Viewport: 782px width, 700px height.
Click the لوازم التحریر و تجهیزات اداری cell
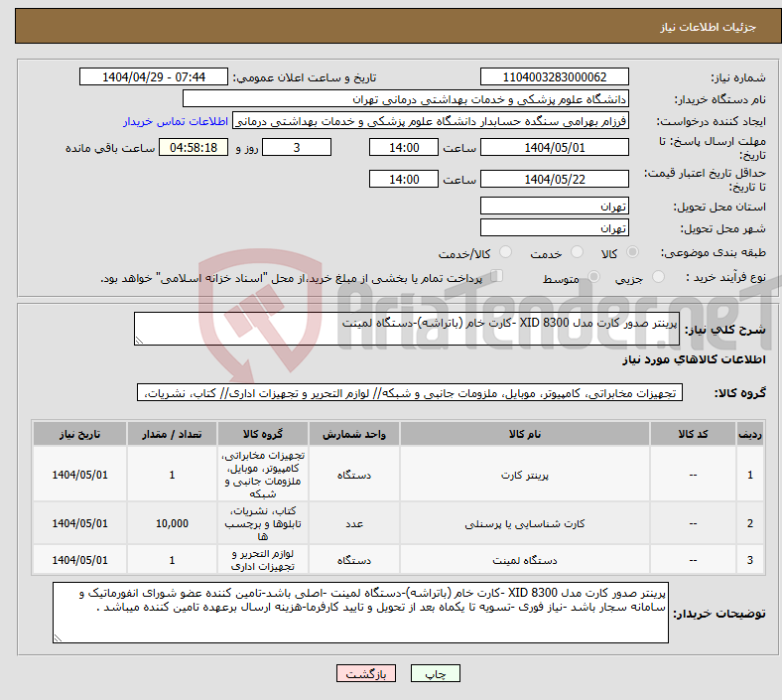[x=262, y=560]
